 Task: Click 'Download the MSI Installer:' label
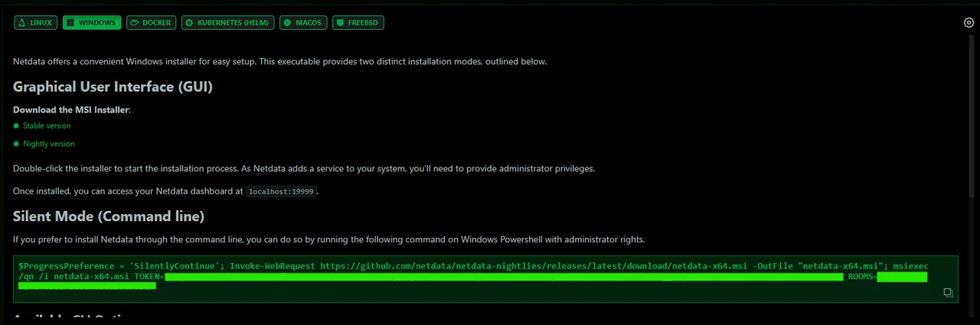pos(72,110)
